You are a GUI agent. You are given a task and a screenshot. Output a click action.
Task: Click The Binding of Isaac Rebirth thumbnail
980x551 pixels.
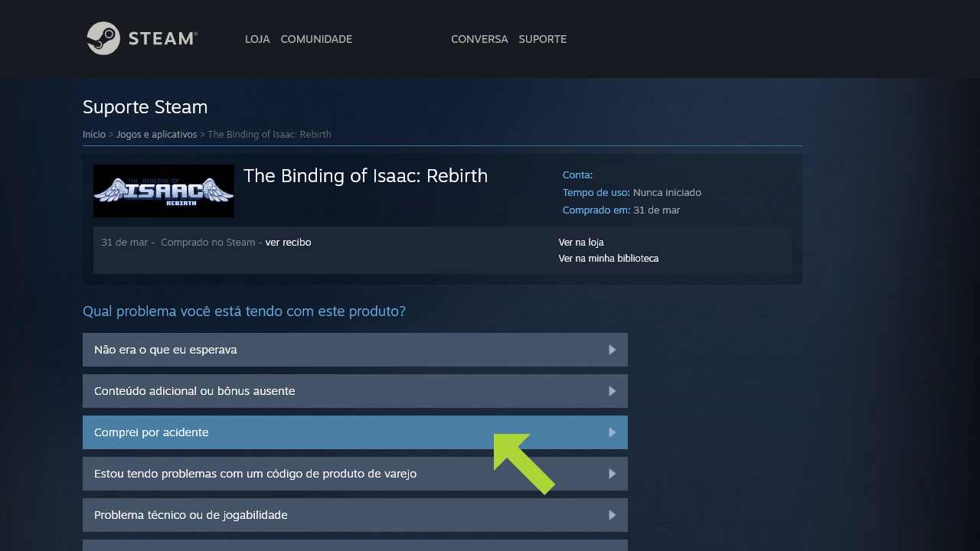[x=164, y=191]
